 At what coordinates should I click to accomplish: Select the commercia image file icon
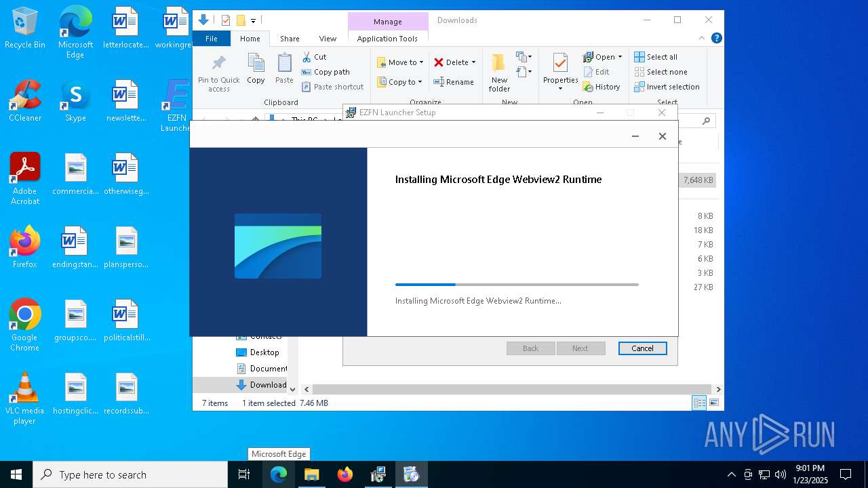75,174
